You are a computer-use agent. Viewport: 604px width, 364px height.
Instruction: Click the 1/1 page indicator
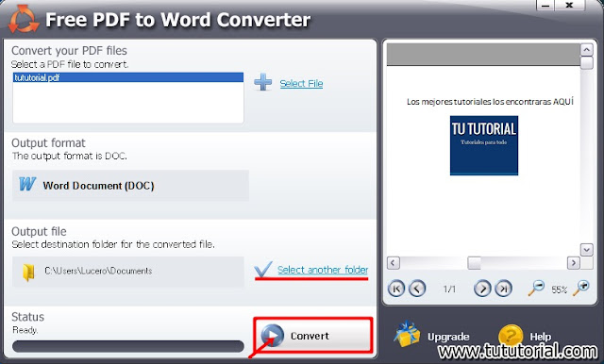click(449, 290)
